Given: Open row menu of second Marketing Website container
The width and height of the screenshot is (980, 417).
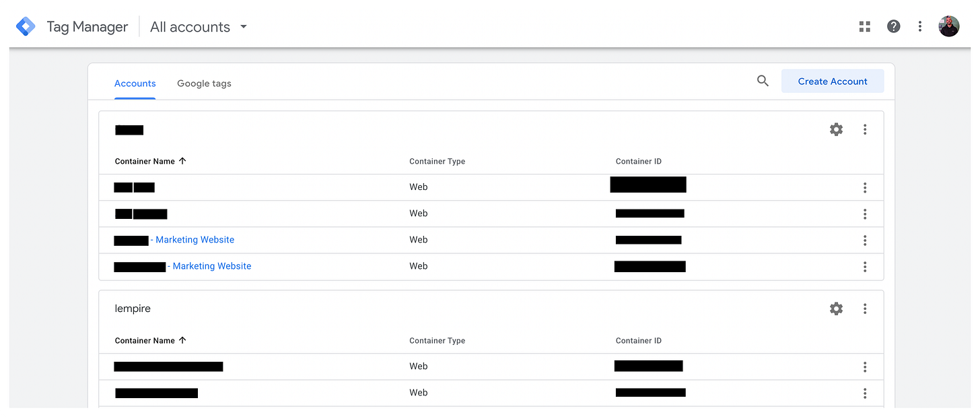Looking at the screenshot, I should click(865, 267).
